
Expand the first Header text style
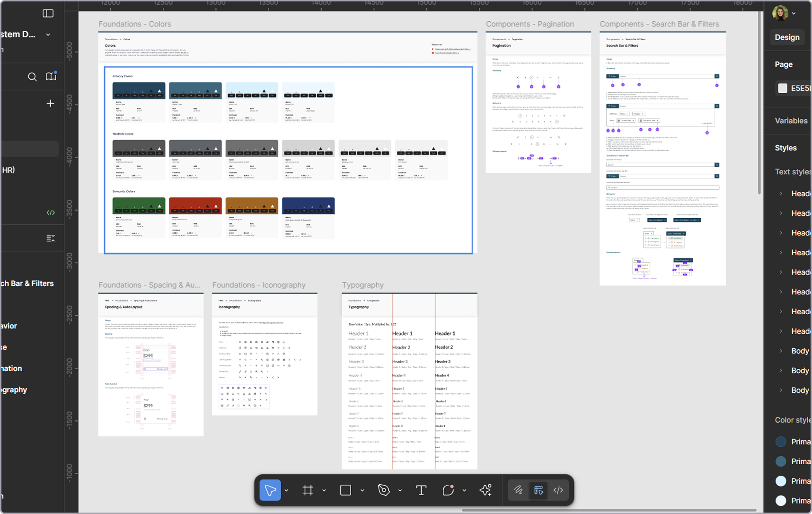pos(781,194)
